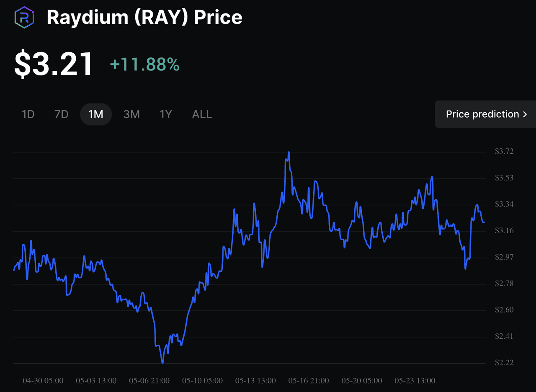Screen dimensions: 536x392
Task: Click the 05-03 13:00 date label
Action: click(x=96, y=381)
